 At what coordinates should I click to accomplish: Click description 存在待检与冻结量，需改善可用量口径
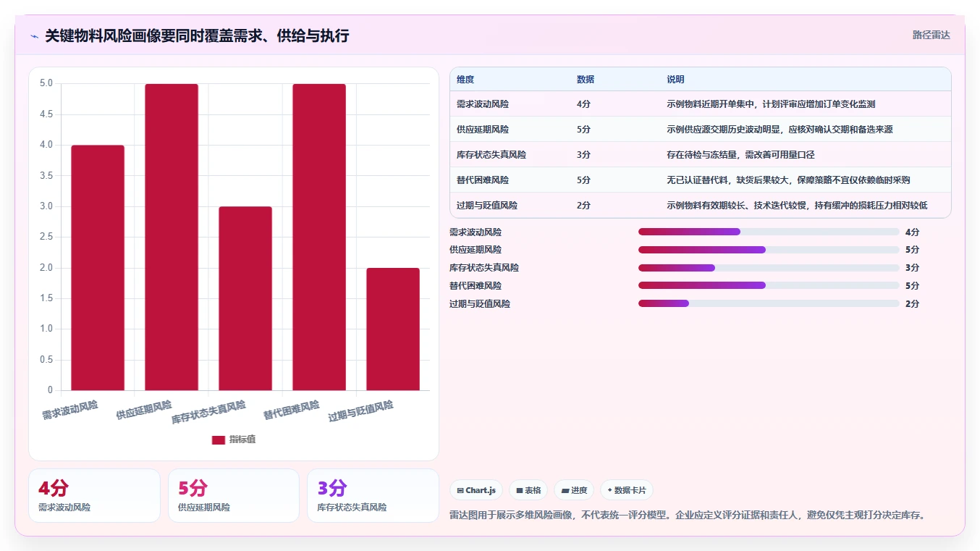[x=741, y=155]
